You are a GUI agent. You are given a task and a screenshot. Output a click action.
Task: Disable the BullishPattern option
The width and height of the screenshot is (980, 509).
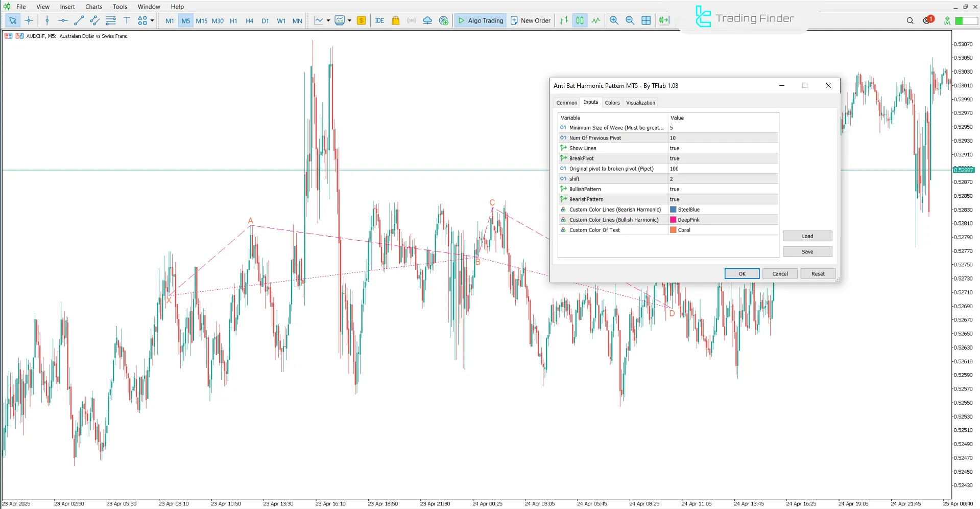point(723,189)
